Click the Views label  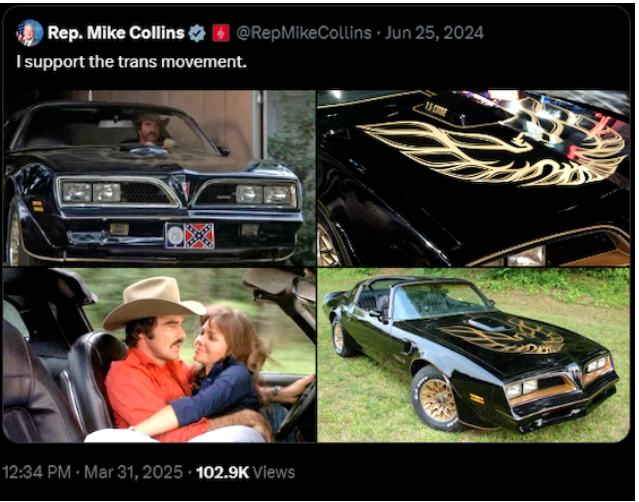(273, 472)
